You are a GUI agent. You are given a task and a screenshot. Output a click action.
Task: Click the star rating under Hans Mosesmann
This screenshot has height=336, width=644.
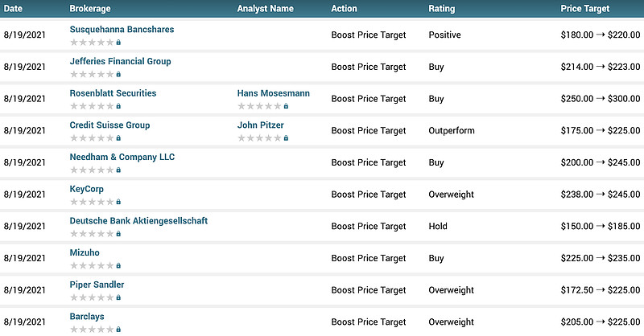(x=259, y=106)
